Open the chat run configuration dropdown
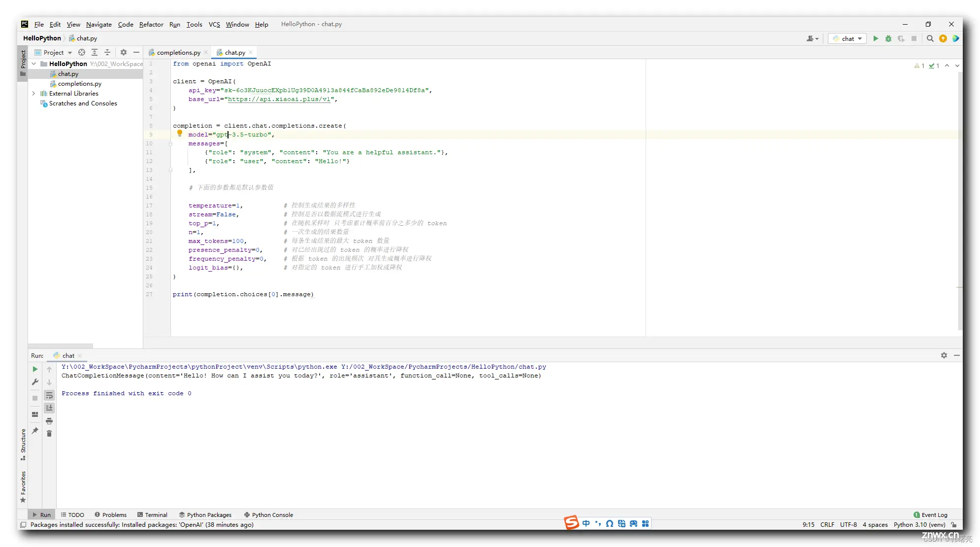Screen dimensions: 980x547 [x=847, y=38]
